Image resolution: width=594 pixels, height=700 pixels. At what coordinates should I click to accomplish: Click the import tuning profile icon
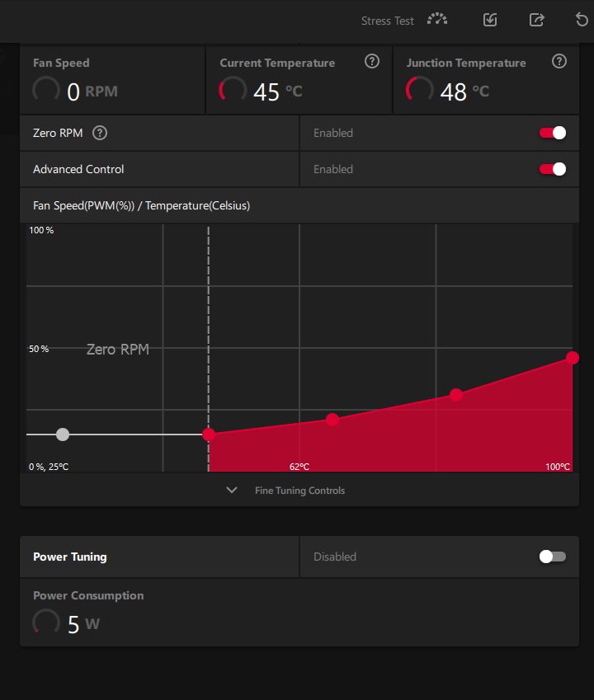pyautogui.click(x=490, y=20)
